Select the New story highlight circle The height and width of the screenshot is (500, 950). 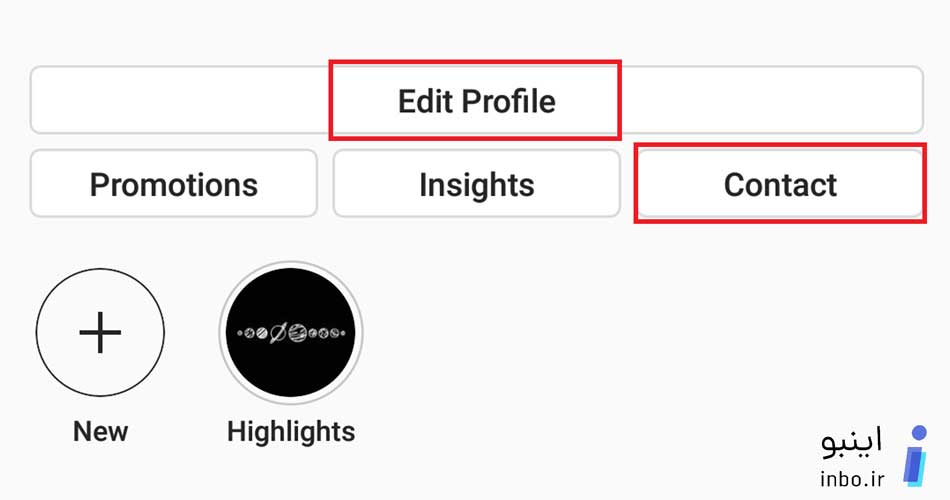click(x=100, y=333)
